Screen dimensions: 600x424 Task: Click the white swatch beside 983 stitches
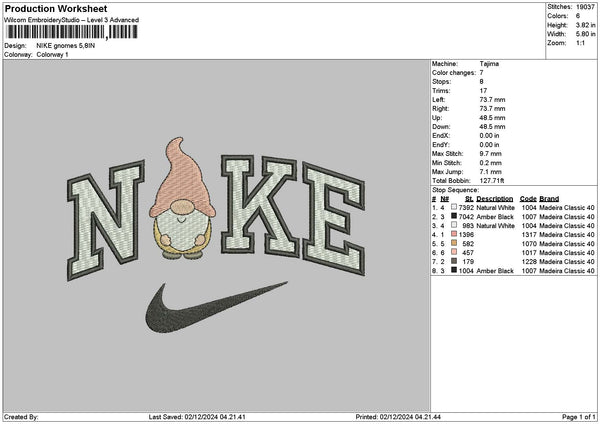coord(454,225)
